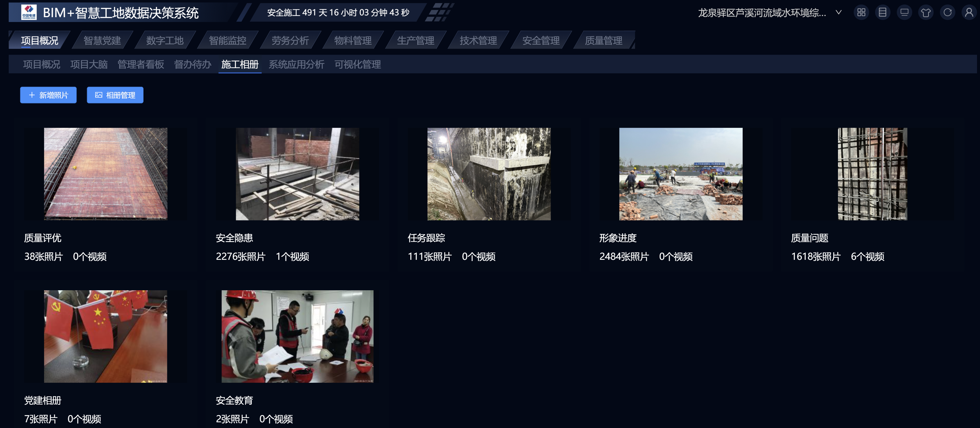Open the 安全隐患 album thumbnail

[x=297, y=174]
